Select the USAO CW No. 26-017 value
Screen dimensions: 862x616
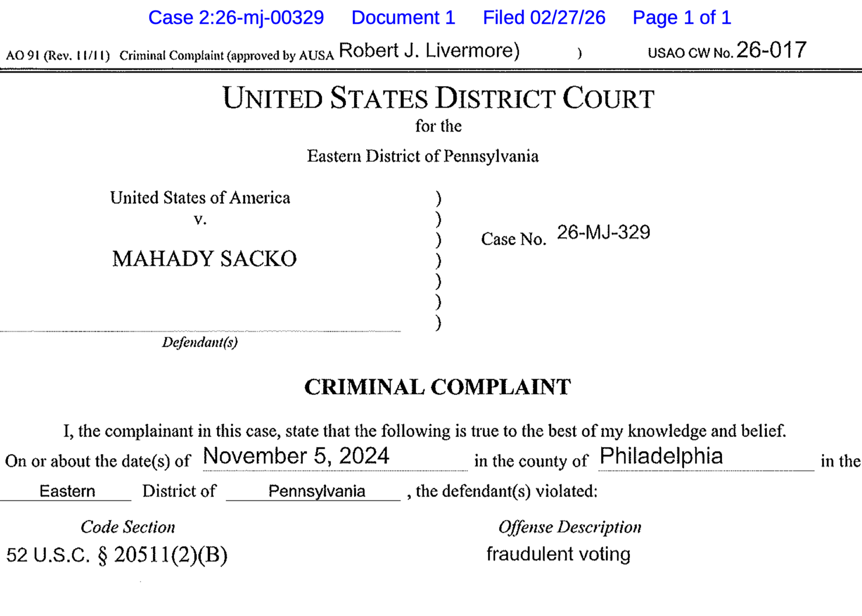(x=771, y=50)
